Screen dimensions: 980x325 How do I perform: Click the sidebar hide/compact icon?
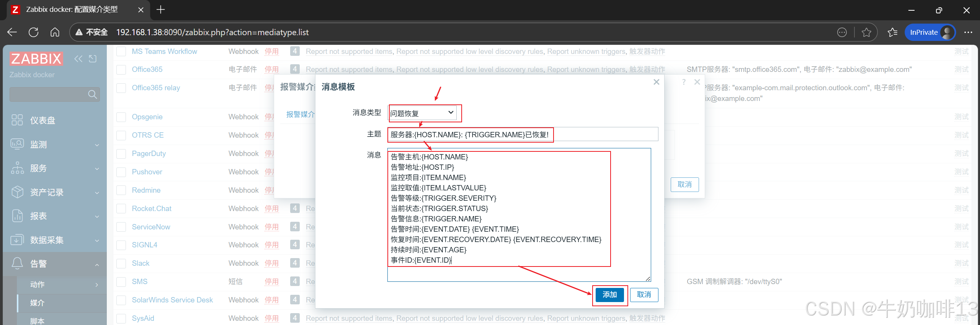[93, 58]
